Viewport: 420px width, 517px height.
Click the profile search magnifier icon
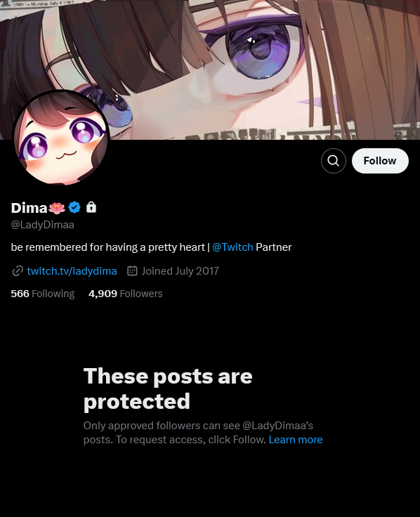tap(334, 161)
